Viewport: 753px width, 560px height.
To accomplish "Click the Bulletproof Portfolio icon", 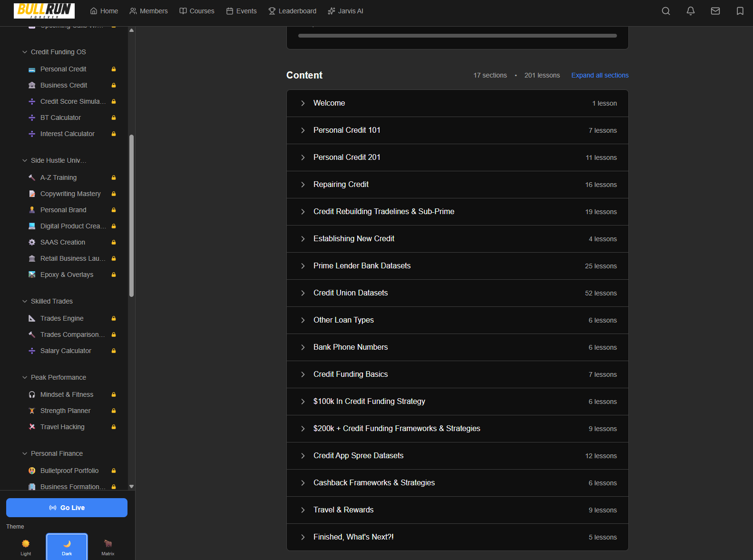I will pos(32,471).
